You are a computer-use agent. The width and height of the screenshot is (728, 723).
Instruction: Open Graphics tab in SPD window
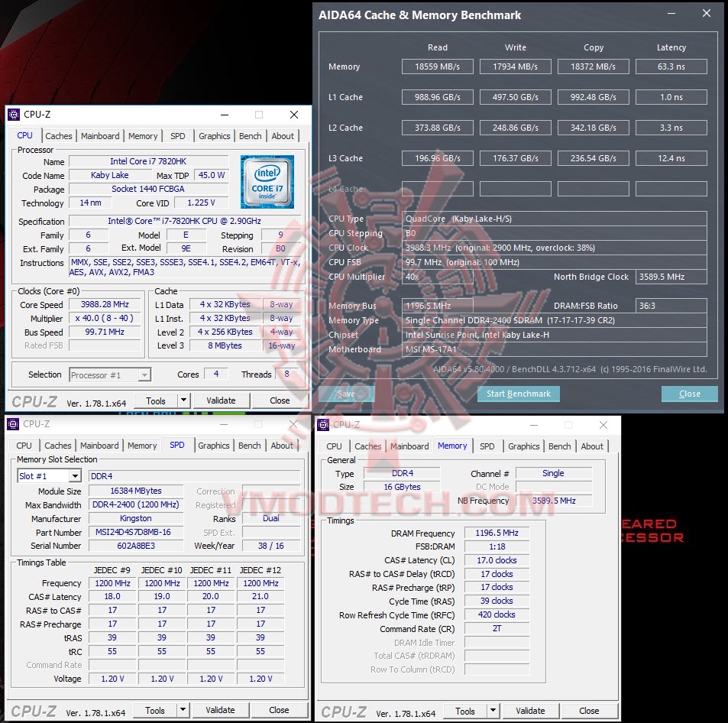pyautogui.click(x=214, y=445)
